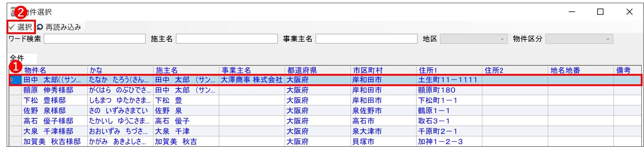Select the 加賀美 秋吉様邸 row
Image resolution: width=644 pixels, height=147 pixels.
tap(52, 142)
